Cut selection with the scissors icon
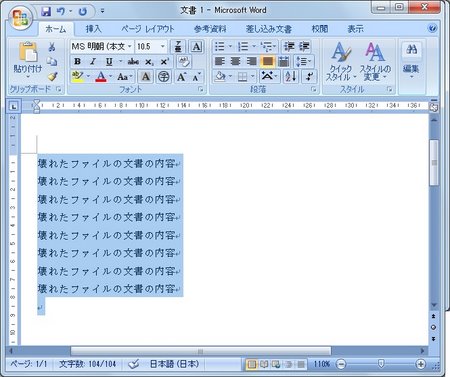 coord(52,46)
